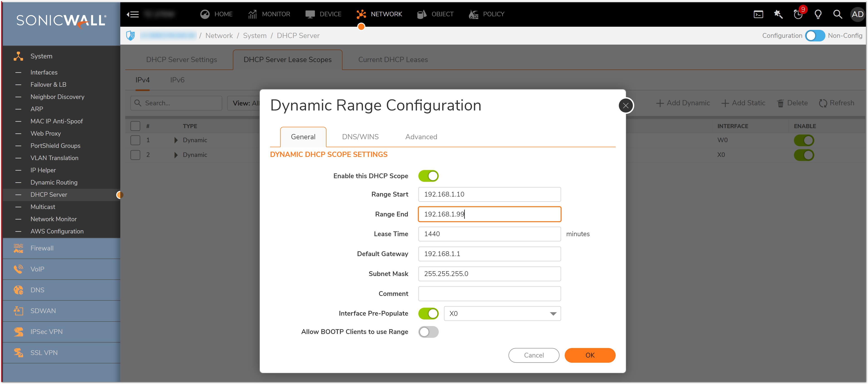Image resolution: width=868 pixels, height=384 pixels.
Task: Open Interfaces in sidebar
Action: tap(44, 72)
